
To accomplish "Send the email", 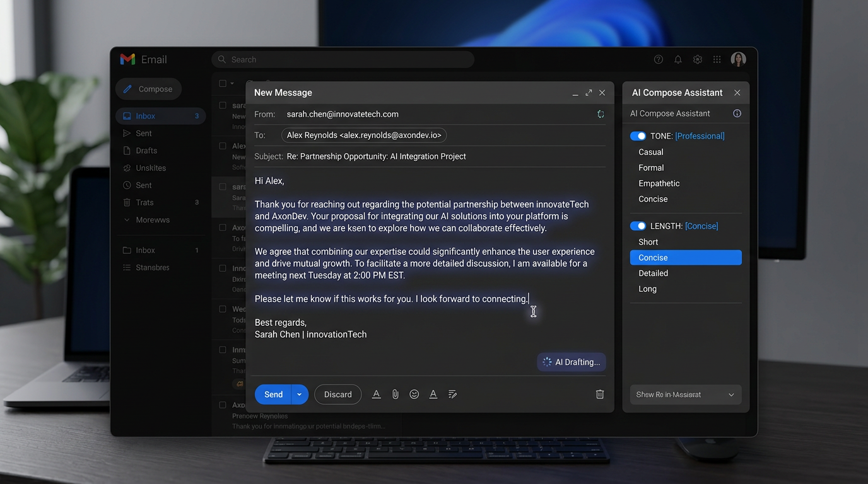I will [273, 395].
